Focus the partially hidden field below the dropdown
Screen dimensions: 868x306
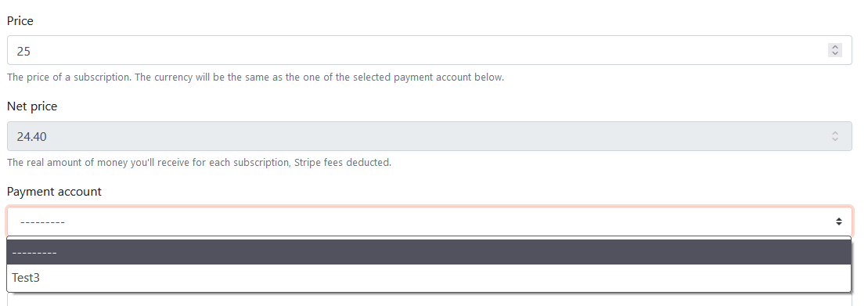pyautogui.click(x=429, y=300)
